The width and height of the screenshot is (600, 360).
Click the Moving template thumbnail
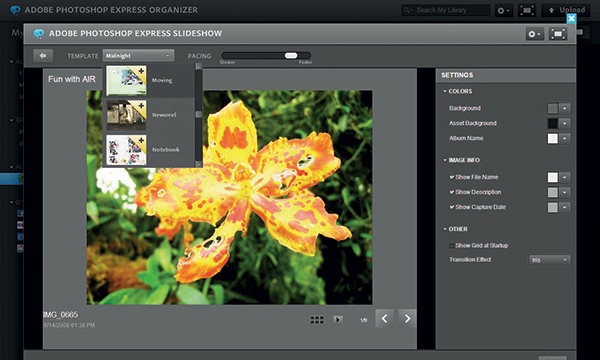click(126, 80)
